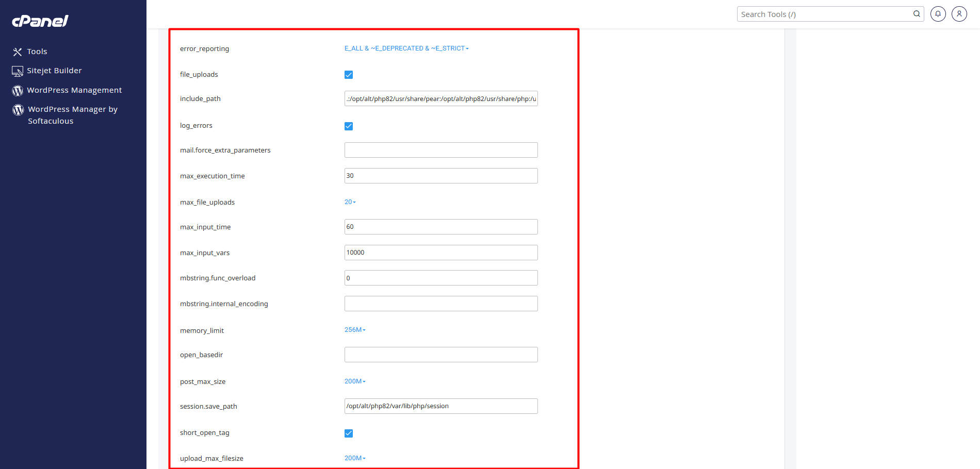
Task: Open the post_max_size dropdown showing 200M
Action: tap(355, 381)
